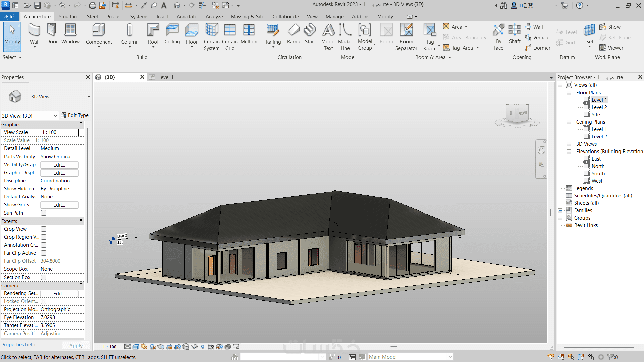Image resolution: width=644 pixels, height=362 pixels.
Task: Expand the 3D Views tree node
Action: click(x=569, y=144)
